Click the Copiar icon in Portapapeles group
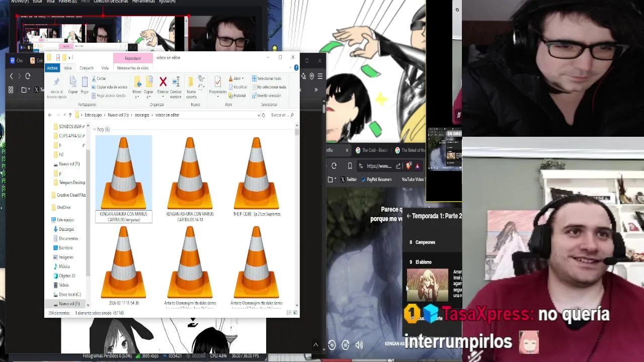The height and width of the screenshot is (362, 644). click(x=73, y=82)
